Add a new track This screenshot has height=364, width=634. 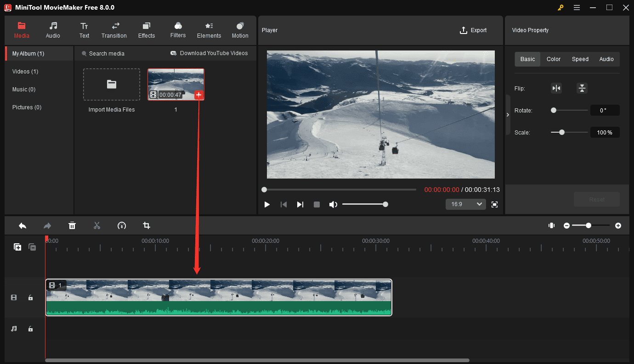[17, 247]
